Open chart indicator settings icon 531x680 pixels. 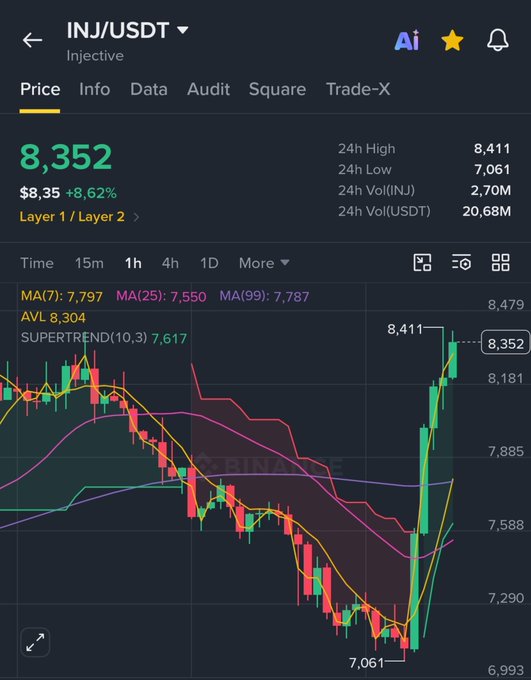coord(461,262)
